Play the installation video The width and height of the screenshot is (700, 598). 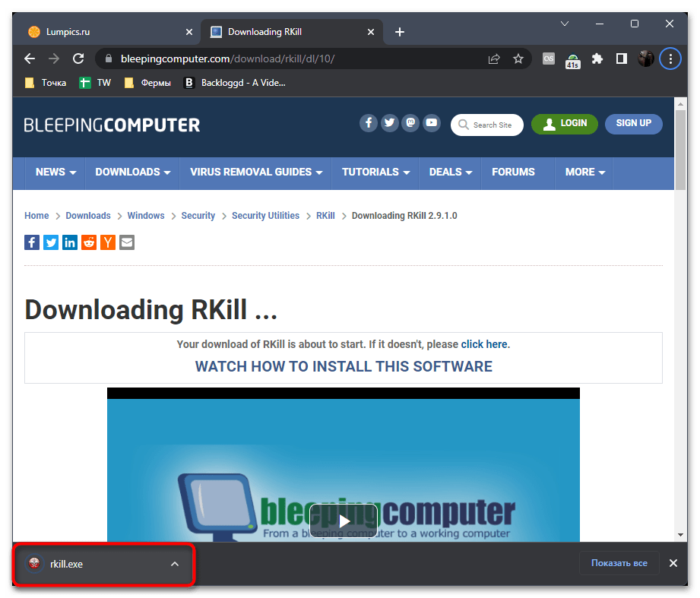coord(344,520)
